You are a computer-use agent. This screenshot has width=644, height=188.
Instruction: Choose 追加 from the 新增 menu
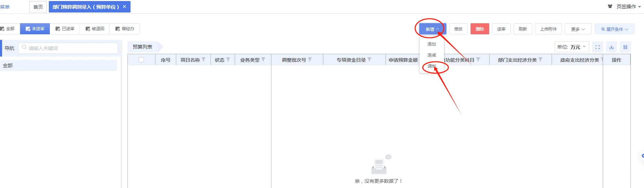pos(432,44)
